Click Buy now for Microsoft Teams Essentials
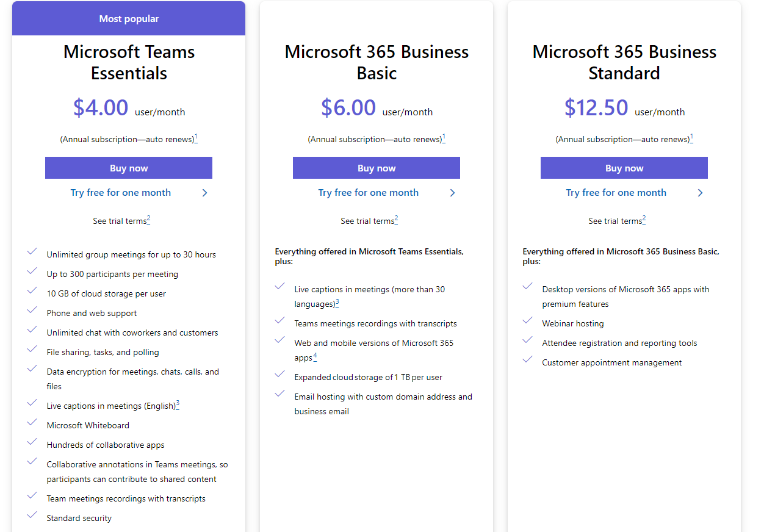 pyautogui.click(x=129, y=168)
